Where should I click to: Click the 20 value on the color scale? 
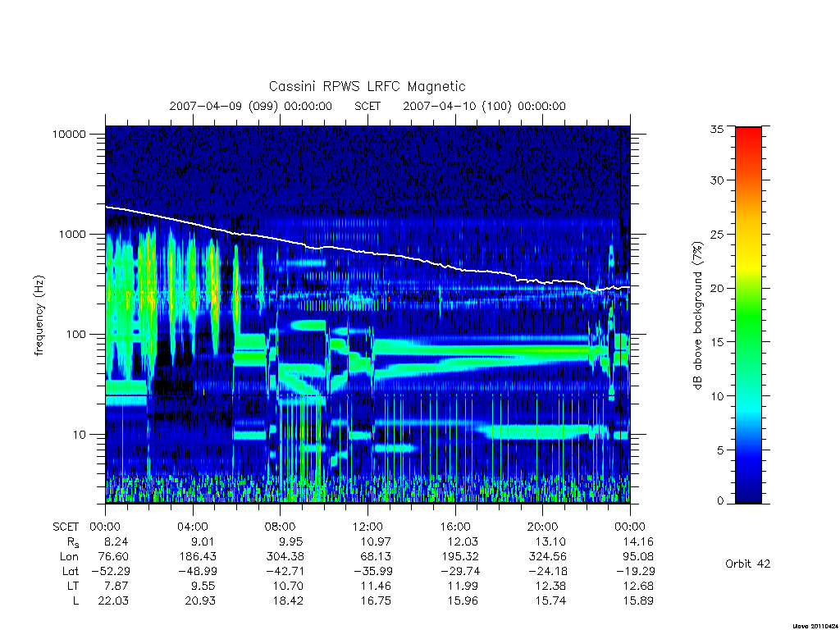[717, 288]
